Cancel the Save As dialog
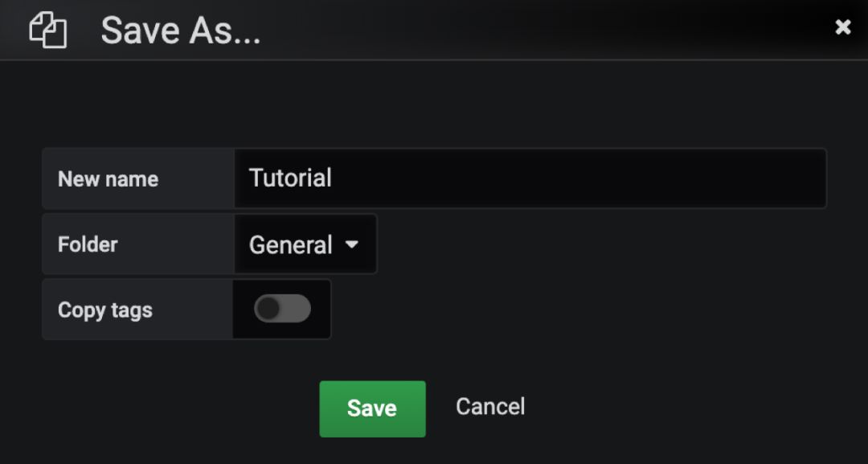 coord(490,407)
